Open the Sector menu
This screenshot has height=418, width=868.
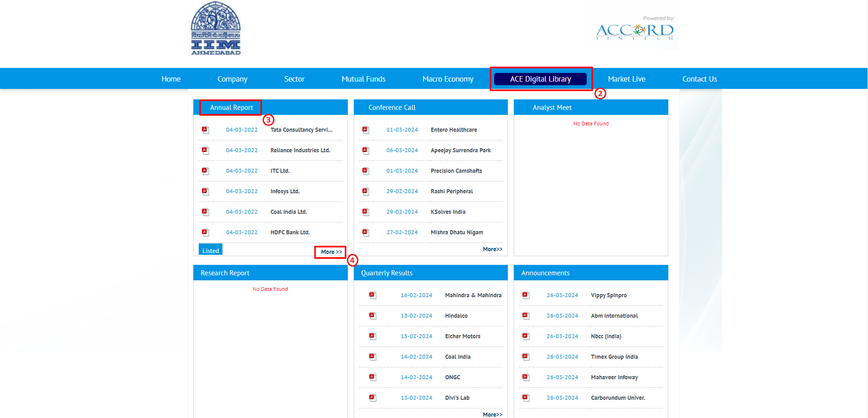(x=294, y=79)
